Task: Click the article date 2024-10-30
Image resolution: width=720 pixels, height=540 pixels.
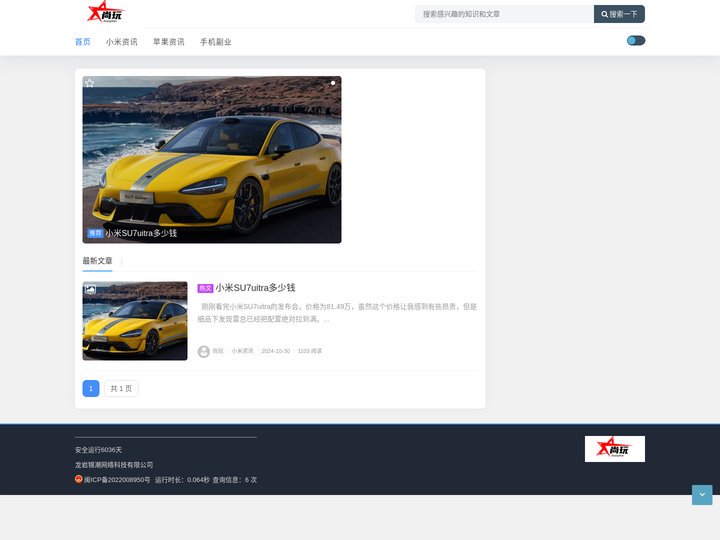Action: click(276, 351)
